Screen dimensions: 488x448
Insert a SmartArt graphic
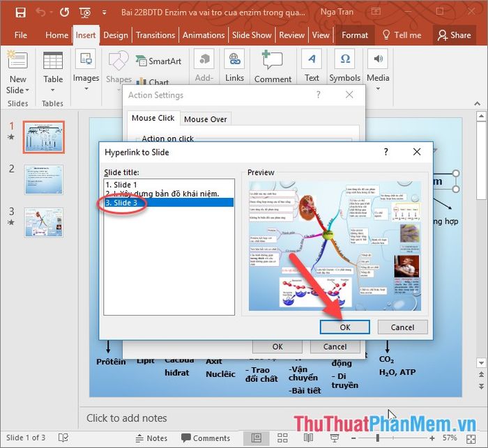[158, 61]
